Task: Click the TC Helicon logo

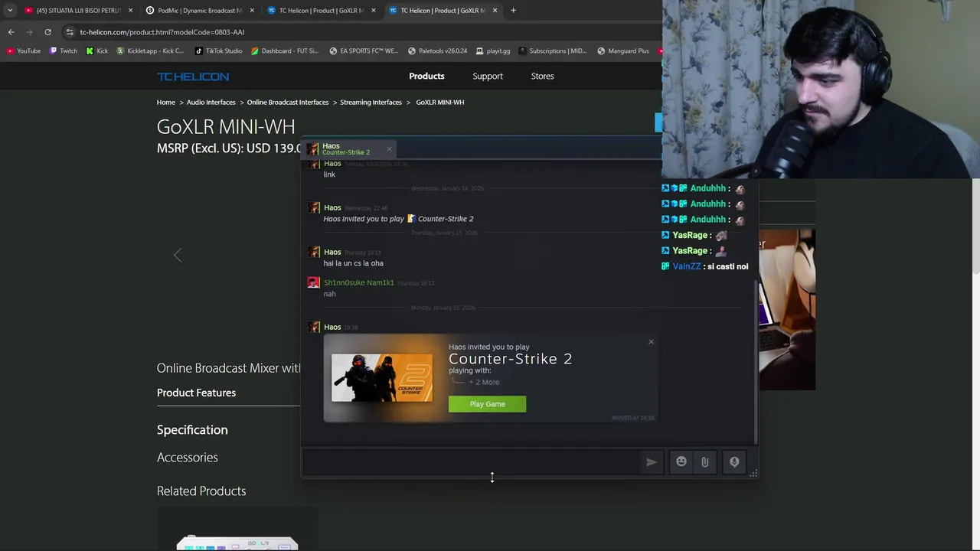Action: [193, 77]
